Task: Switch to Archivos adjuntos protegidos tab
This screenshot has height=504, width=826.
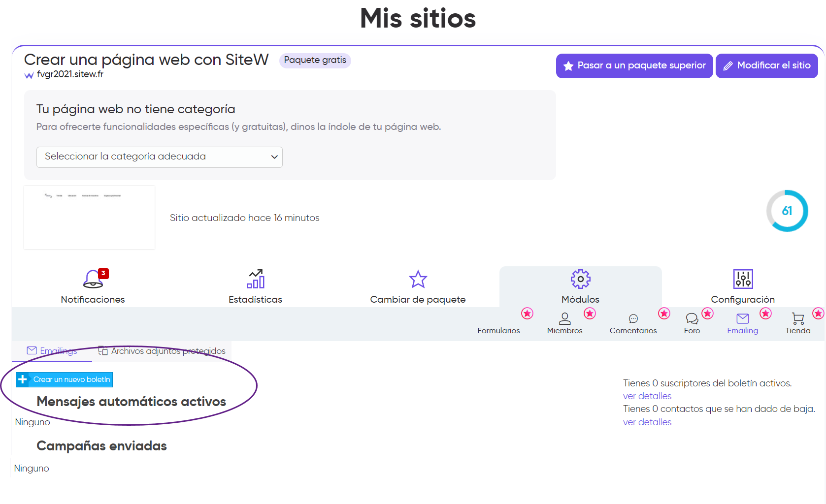Action: click(x=162, y=351)
